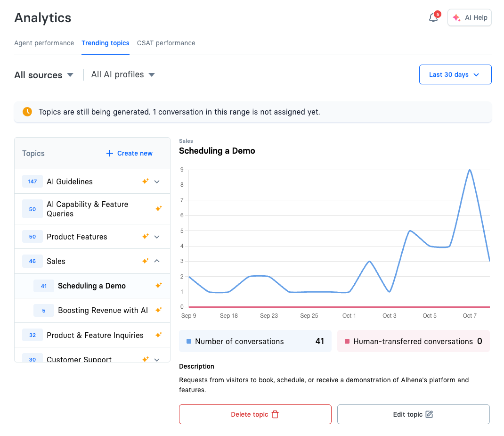Select AI Capability & Feature Queries topic
The image size is (504, 436).
(x=92, y=209)
